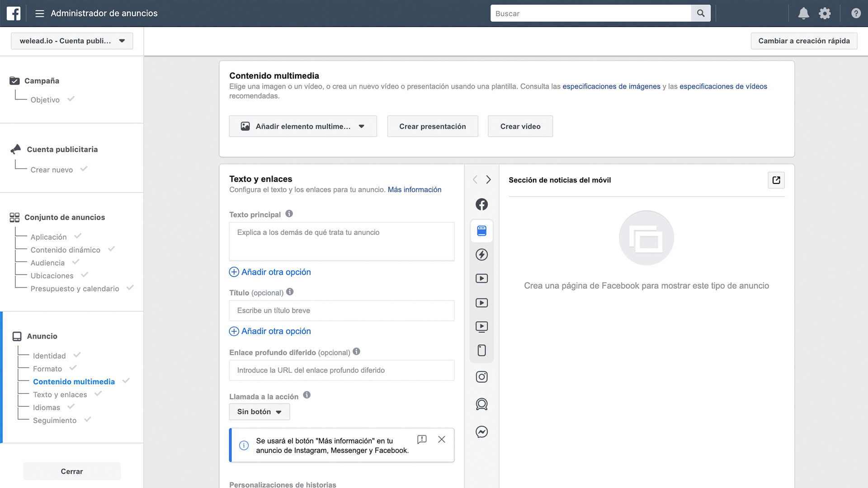Click the Facebook logo icon
The height and width of the screenshot is (488, 868).
(x=14, y=14)
